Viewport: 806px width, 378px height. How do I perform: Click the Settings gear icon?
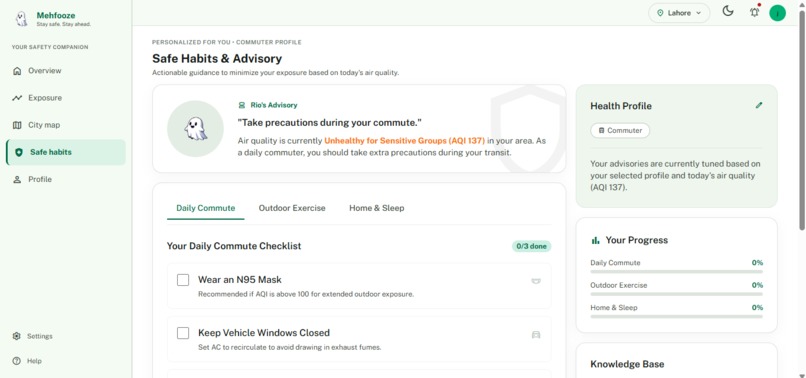click(x=16, y=336)
